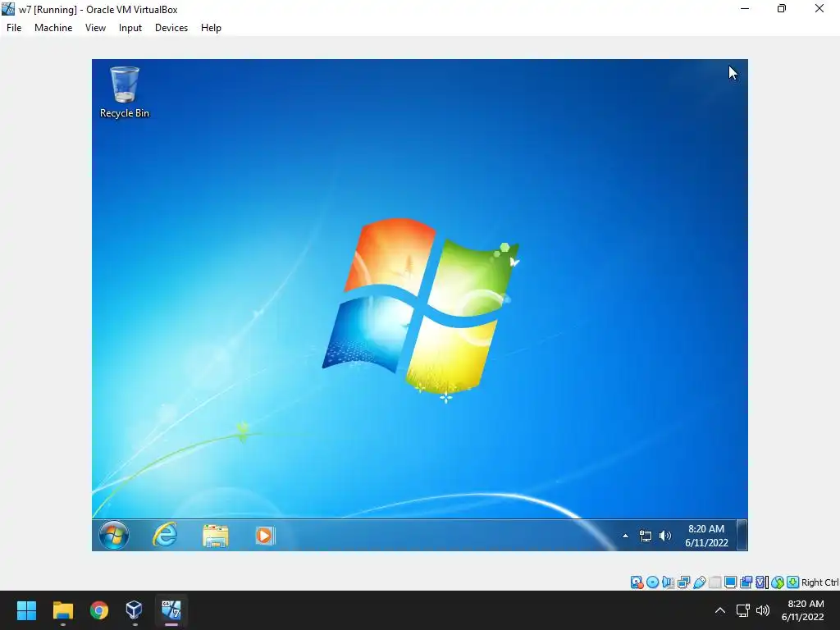The height and width of the screenshot is (630, 840).
Task: Click the Right Ctrl host key label
Action: [x=819, y=582]
